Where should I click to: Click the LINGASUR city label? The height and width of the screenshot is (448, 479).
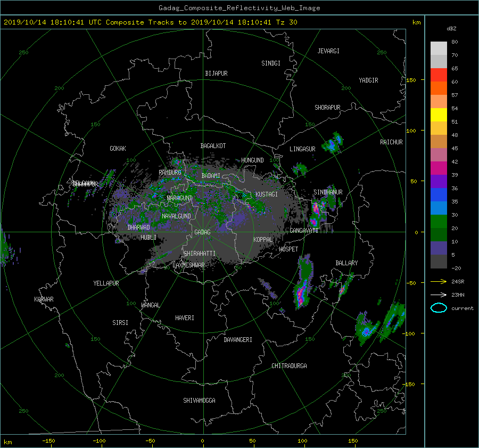click(x=302, y=149)
